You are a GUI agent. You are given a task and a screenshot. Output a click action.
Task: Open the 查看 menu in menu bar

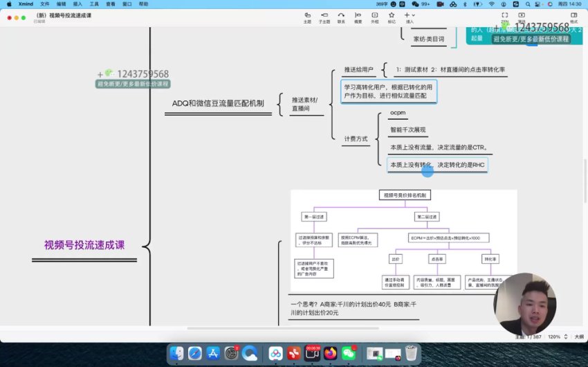pos(111,3)
